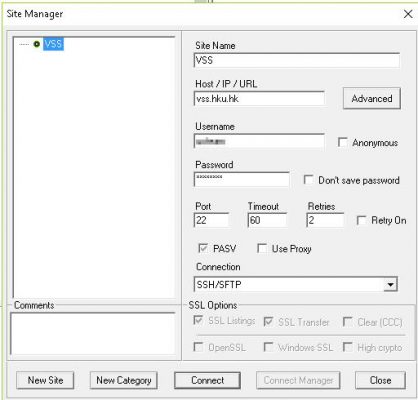Image resolution: width=418 pixels, height=400 pixels.
Task: Tick the Don't save password checkbox
Action: pos(309,180)
